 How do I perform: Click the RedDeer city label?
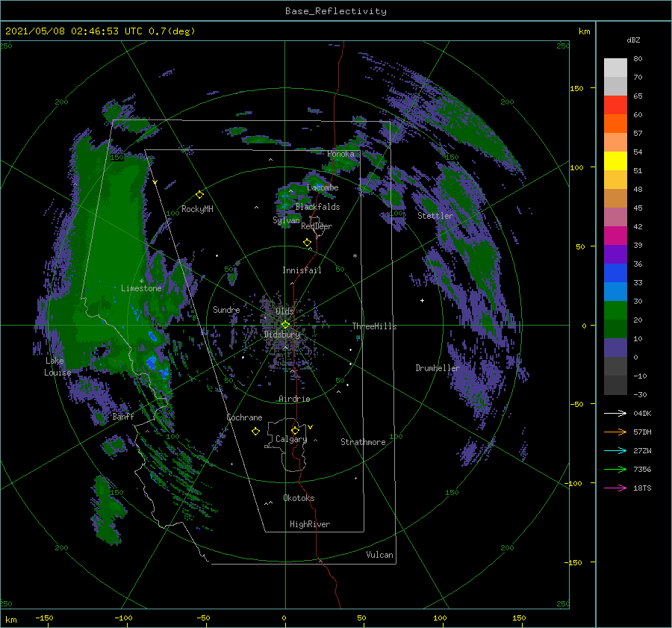317,226
